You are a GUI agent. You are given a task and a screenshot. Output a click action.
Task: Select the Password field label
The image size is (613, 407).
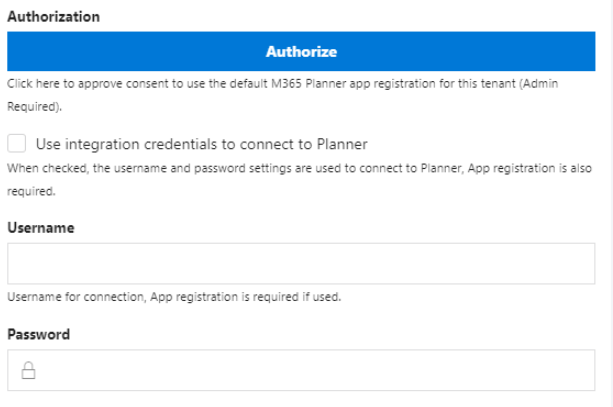click(38, 334)
